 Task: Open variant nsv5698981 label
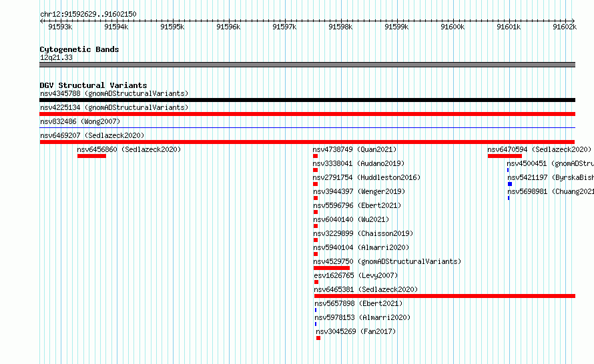point(551,191)
